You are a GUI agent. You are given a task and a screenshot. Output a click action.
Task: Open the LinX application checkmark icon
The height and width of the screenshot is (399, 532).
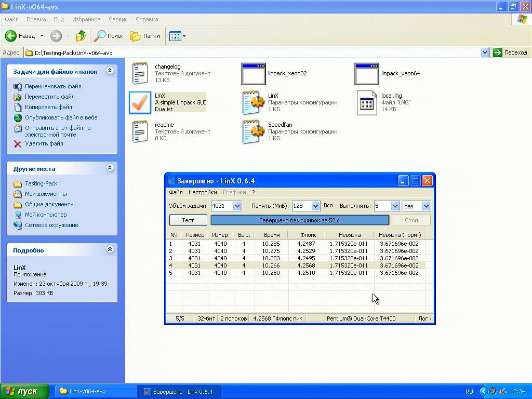140,102
